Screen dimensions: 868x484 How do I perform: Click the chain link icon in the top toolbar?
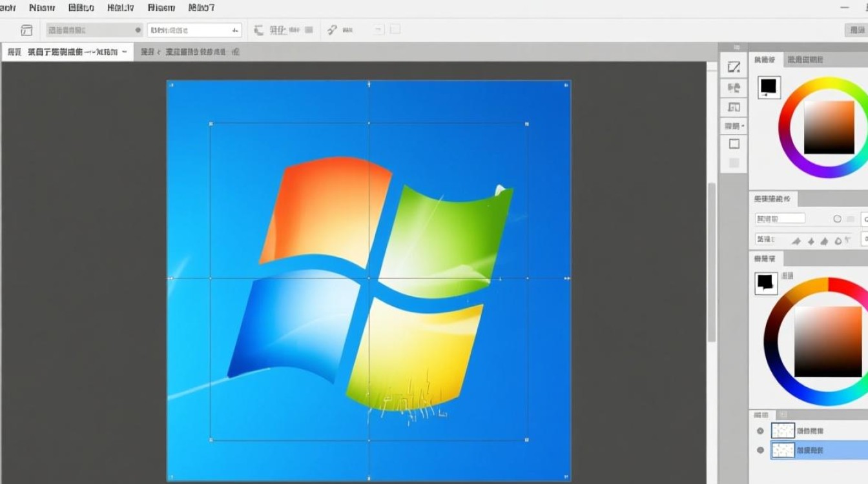[332, 30]
